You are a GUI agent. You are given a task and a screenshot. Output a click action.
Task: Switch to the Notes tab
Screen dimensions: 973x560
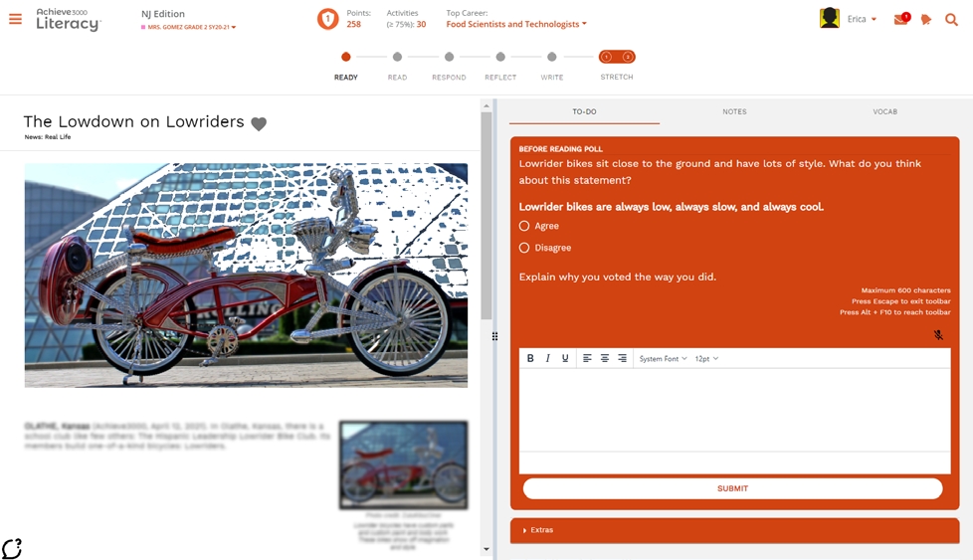734,111
